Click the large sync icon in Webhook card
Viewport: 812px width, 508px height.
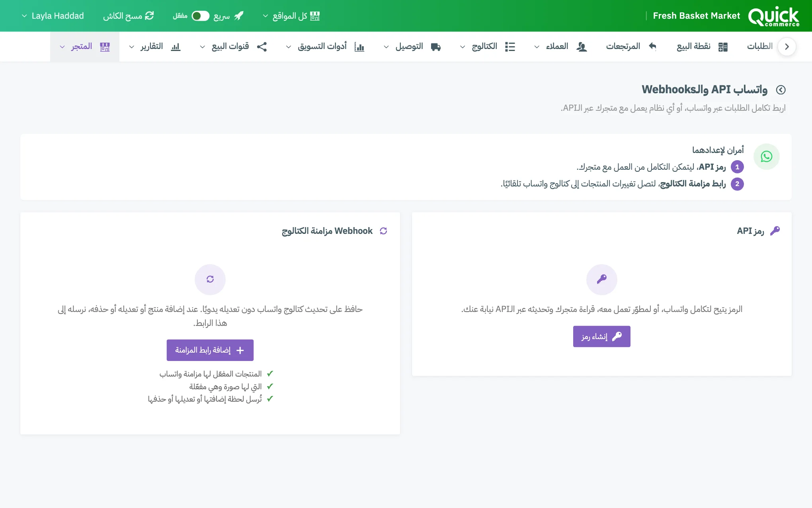210,279
